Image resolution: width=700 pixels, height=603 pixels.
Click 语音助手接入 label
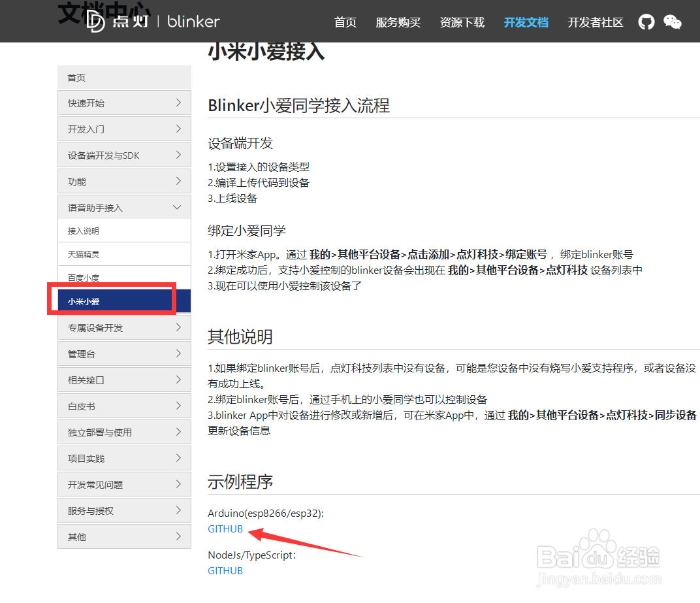(95, 208)
